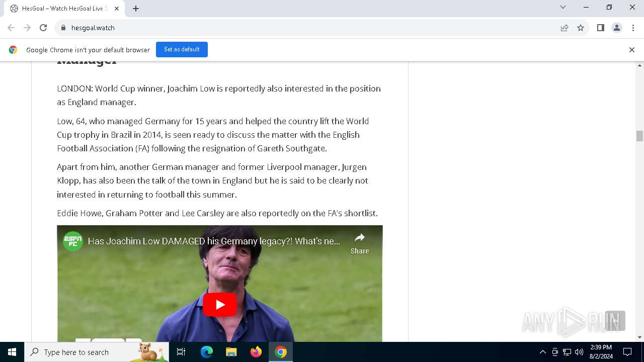Share this page icon in address bar

565,28
